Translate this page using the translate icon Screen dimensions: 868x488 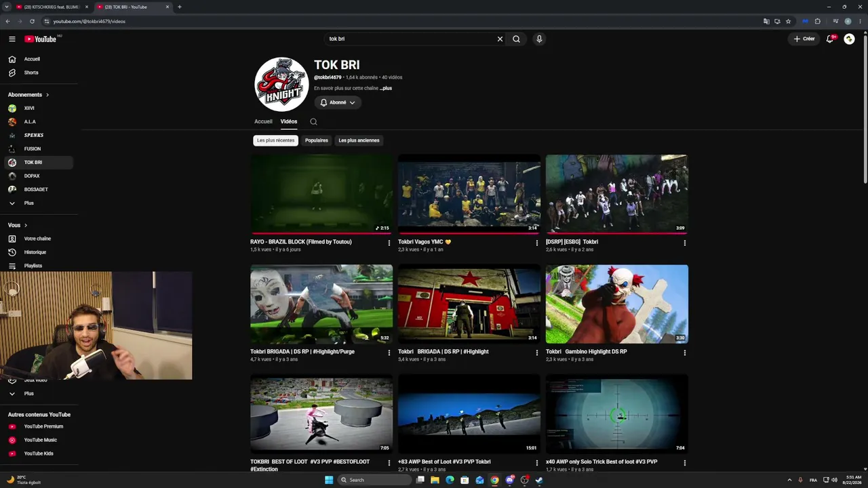pos(766,21)
